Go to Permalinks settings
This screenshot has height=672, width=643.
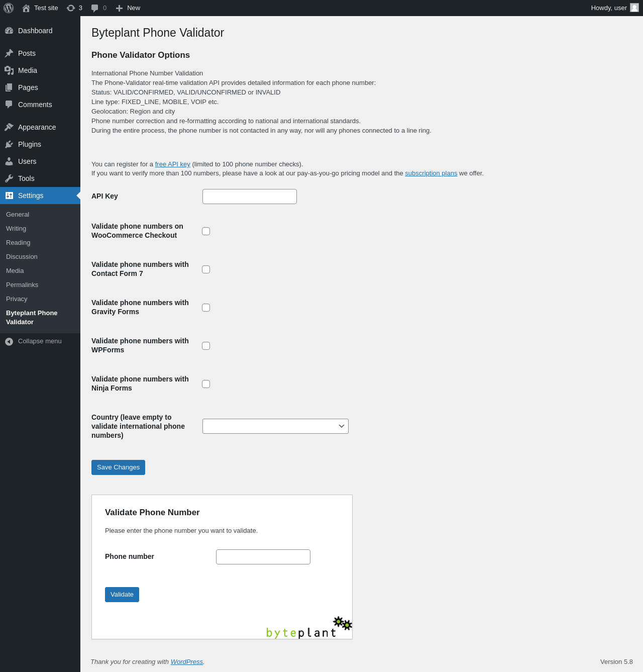pyautogui.click(x=22, y=285)
